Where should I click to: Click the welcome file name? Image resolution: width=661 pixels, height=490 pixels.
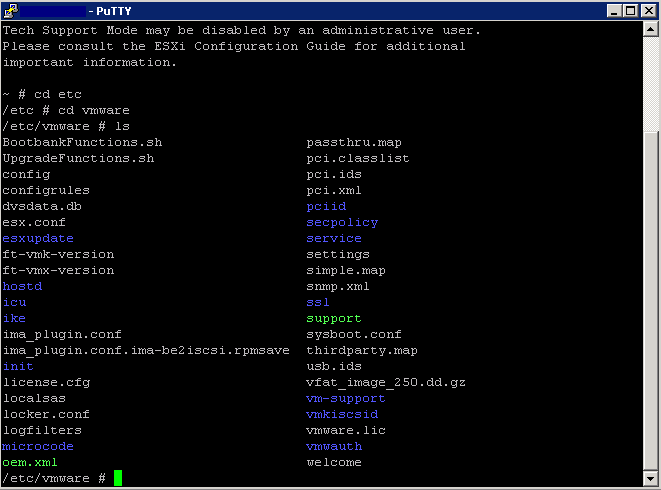pos(334,463)
